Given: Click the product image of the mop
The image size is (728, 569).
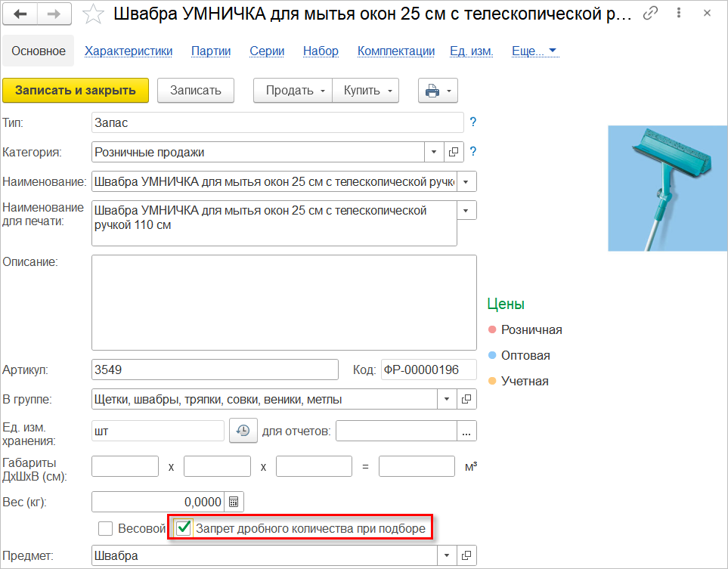Looking at the screenshot, I should [668, 188].
